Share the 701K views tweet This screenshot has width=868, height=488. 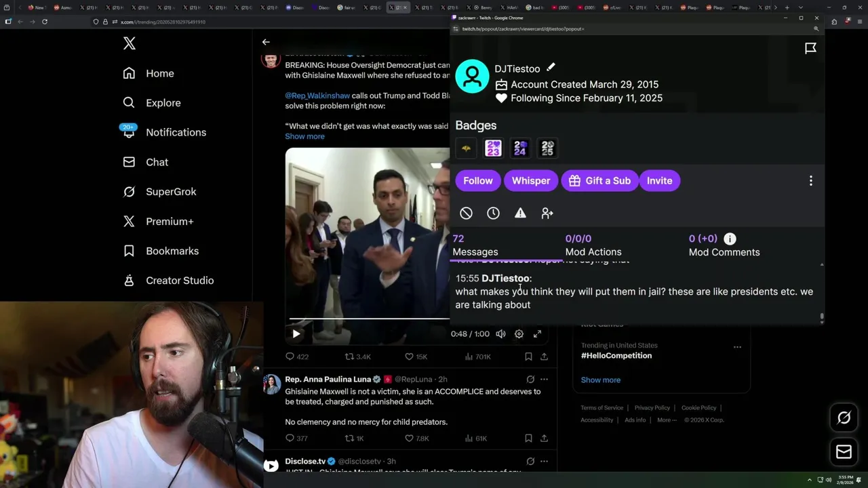(x=544, y=357)
